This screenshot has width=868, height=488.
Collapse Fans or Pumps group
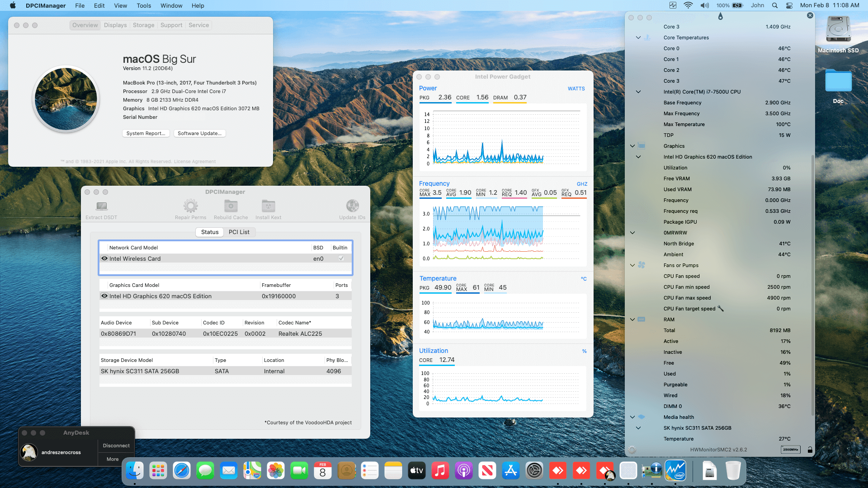[x=632, y=265]
